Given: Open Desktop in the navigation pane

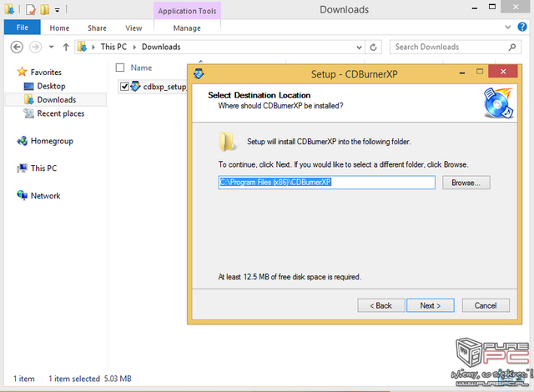Looking at the screenshot, I should click(x=51, y=86).
